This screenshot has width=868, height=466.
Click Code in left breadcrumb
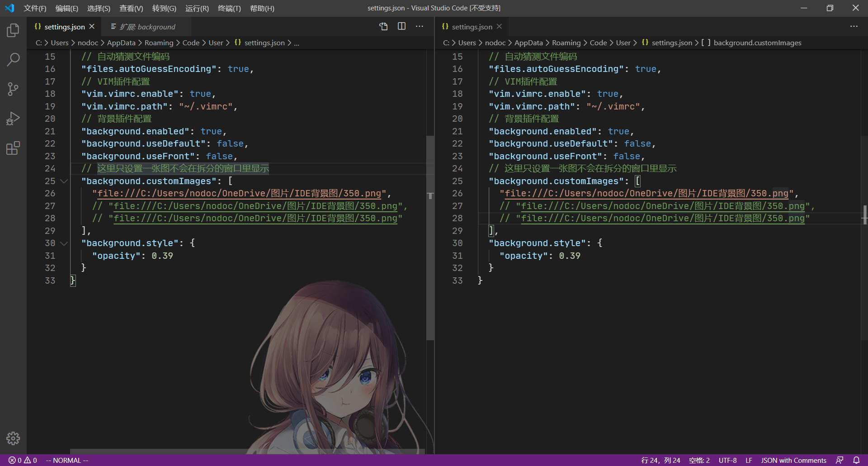coord(191,43)
